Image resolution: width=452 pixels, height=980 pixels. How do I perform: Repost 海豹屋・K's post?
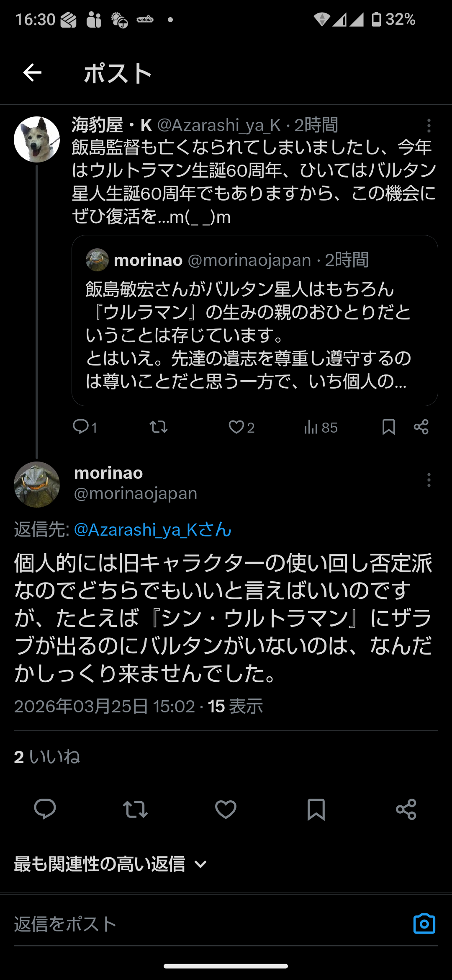pos(159,427)
